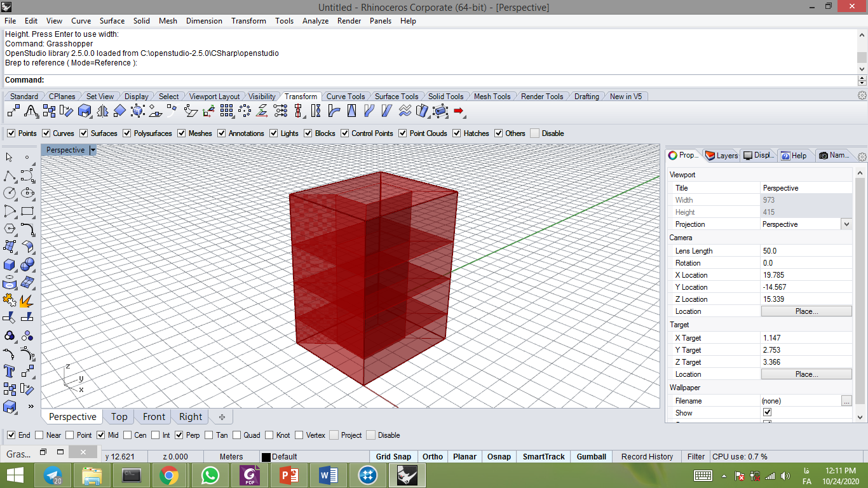Screen dimensions: 868x488
Task: Open Google Chrome from the taskbar
Action: click(169, 475)
